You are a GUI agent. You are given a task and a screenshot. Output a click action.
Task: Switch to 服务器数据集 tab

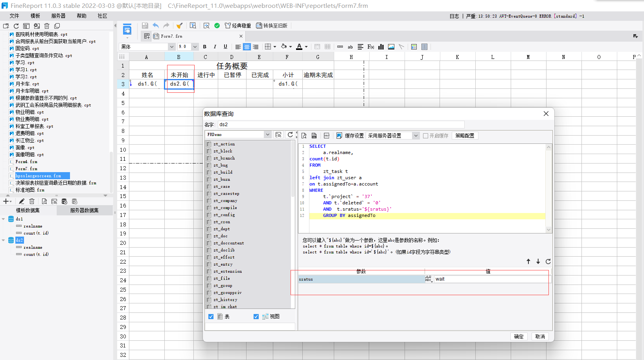[85, 210]
